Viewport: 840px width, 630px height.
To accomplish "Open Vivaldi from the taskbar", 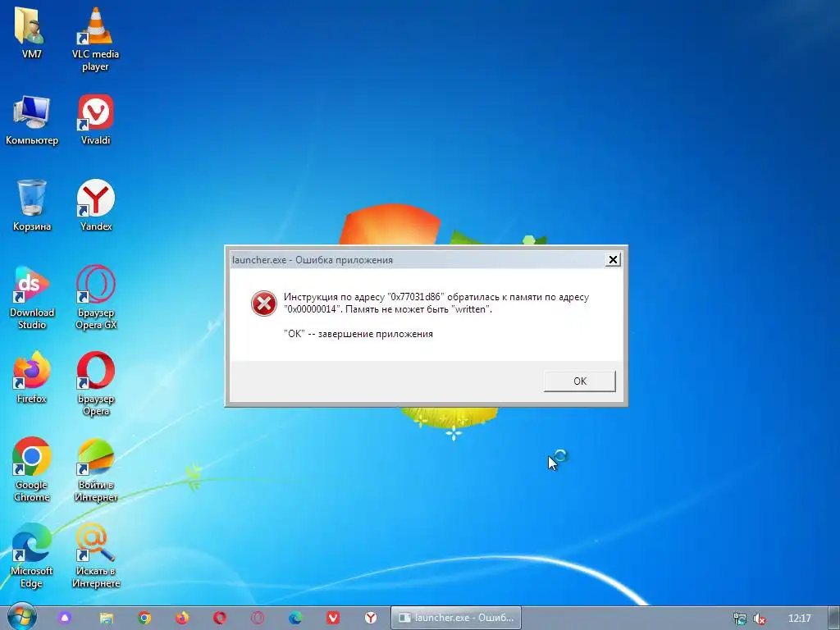I will coord(333,618).
